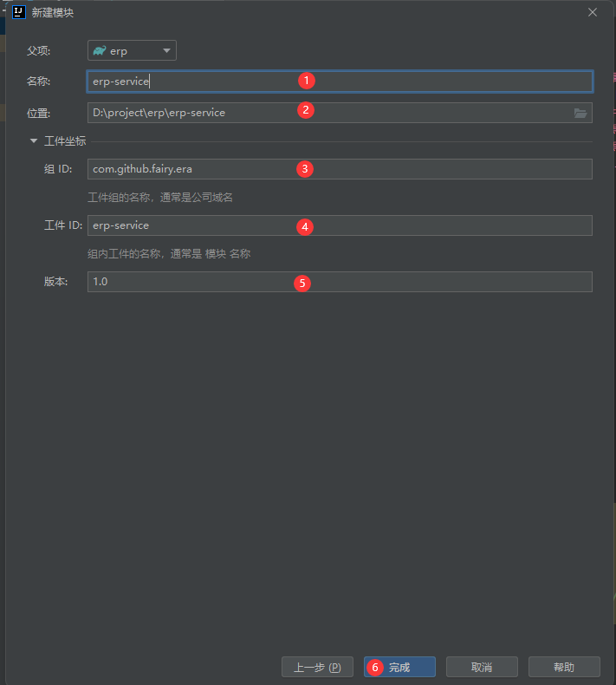Select the red circle marker numbered 3
This screenshot has height=685, width=616.
[x=304, y=168]
